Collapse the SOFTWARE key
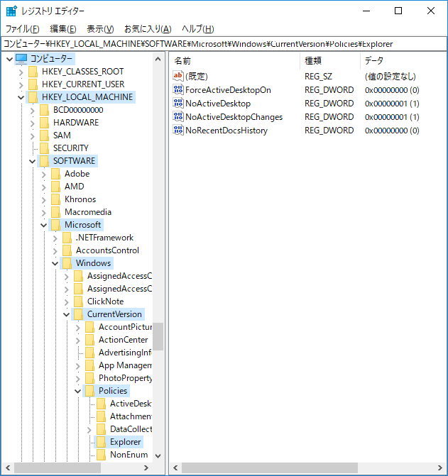The width and height of the screenshot is (448, 476). pyautogui.click(x=32, y=161)
